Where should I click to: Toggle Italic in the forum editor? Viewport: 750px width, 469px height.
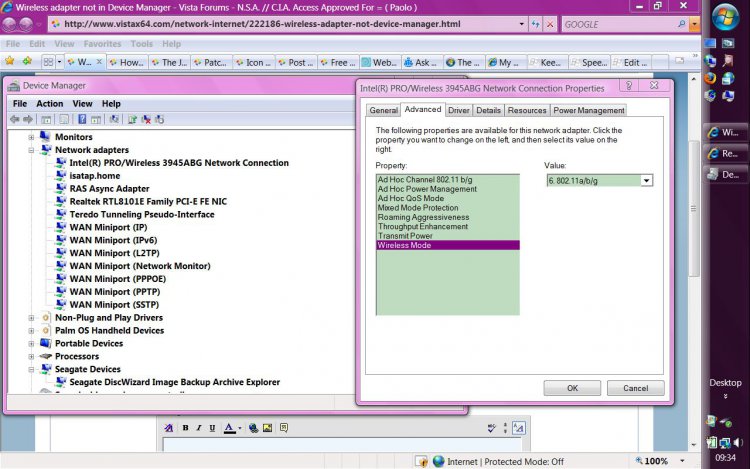coord(199,428)
